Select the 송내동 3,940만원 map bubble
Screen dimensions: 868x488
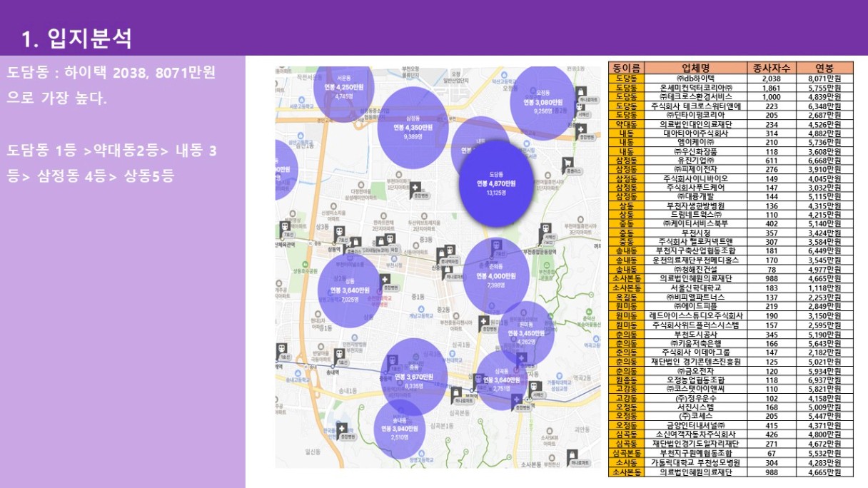click(x=400, y=428)
